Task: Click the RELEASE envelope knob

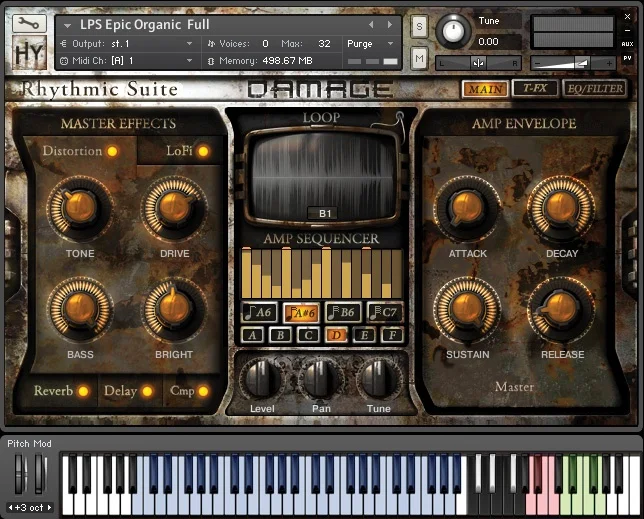Action: pyautogui.click(x=561, y=309)
